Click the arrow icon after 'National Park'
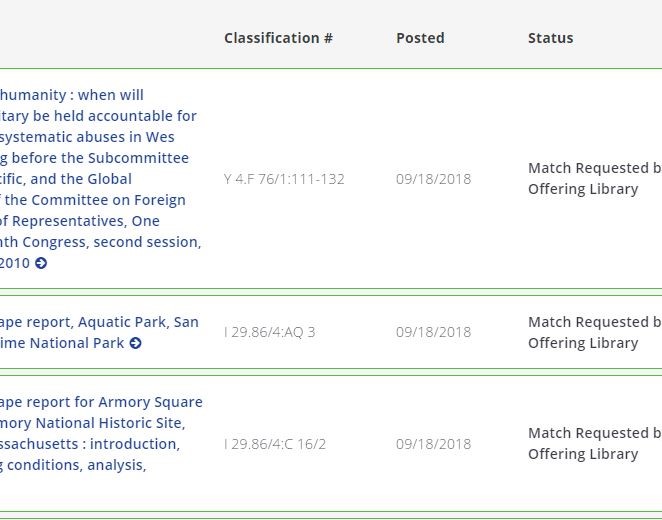This screenshot has height=520, width=662. [136, 343]
